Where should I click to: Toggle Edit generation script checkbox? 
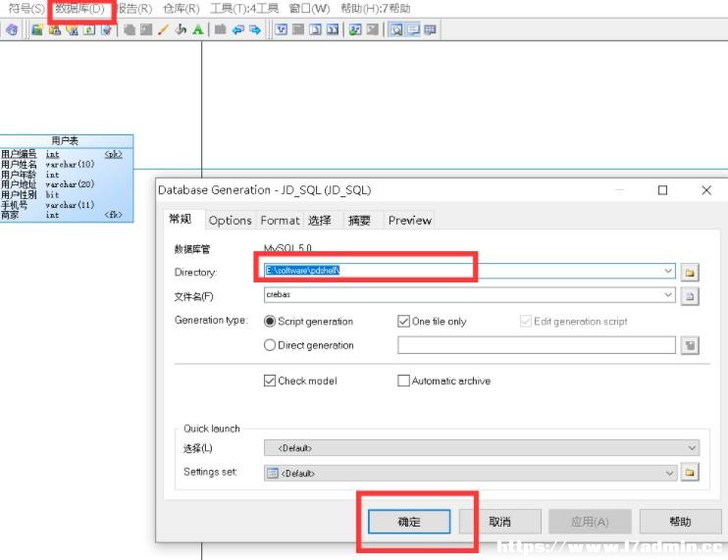pos(526,321)
